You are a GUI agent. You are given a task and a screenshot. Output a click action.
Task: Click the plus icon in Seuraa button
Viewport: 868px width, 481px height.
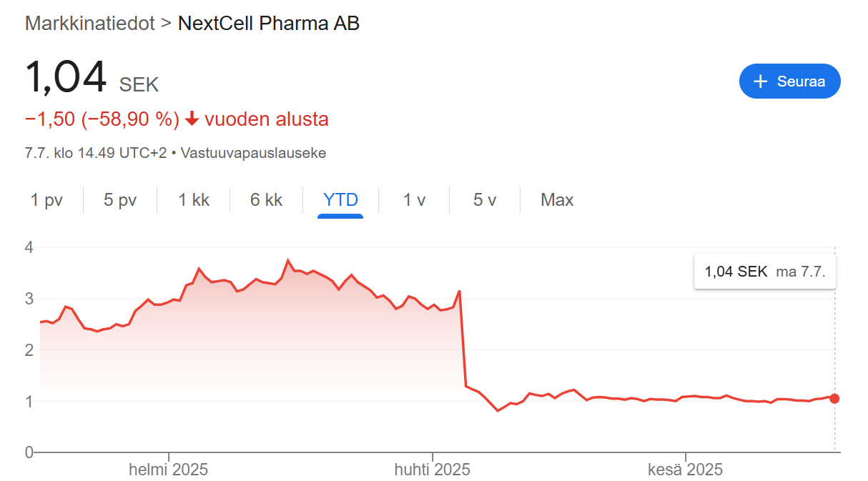(x=761, y=81)
